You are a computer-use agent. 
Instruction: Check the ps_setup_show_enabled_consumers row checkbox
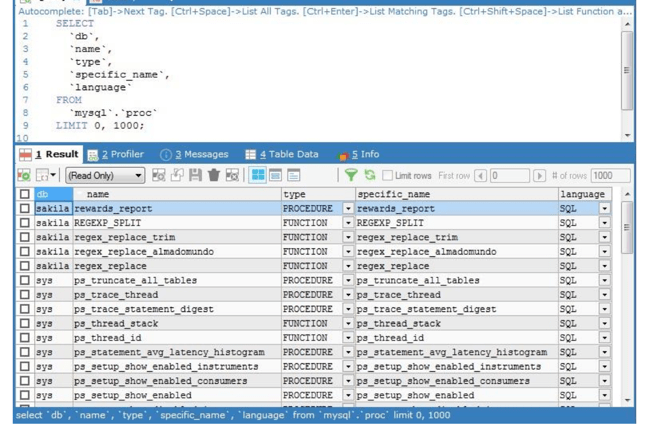click(25, 381)
